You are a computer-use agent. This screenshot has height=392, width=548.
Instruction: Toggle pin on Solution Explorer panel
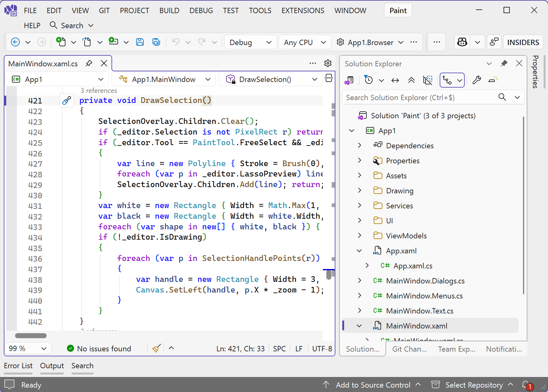pos(504,64)
